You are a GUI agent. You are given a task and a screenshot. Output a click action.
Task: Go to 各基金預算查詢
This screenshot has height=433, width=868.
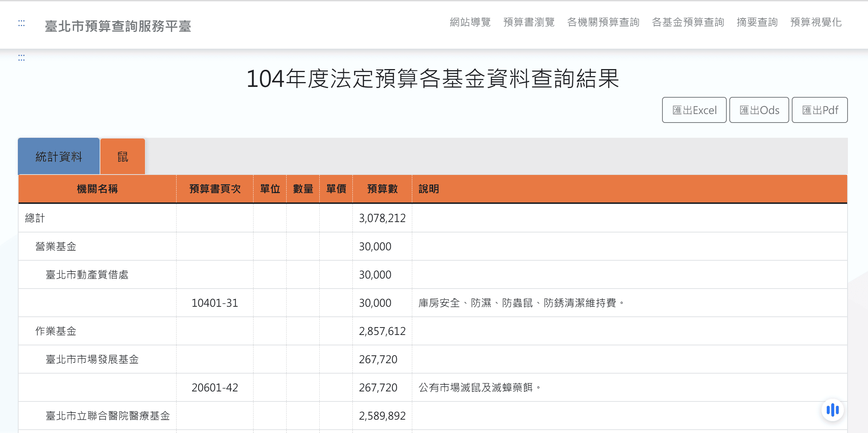pos(688,22)
